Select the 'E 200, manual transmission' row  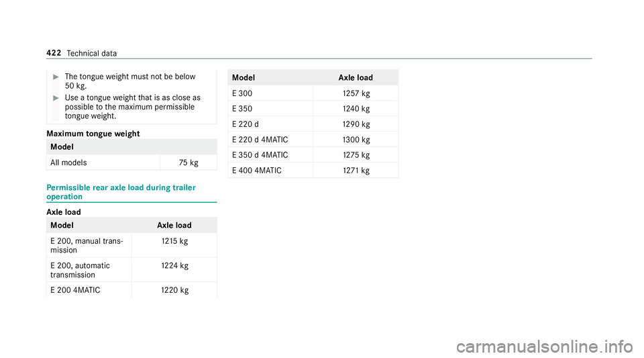[x=131, y=245]
